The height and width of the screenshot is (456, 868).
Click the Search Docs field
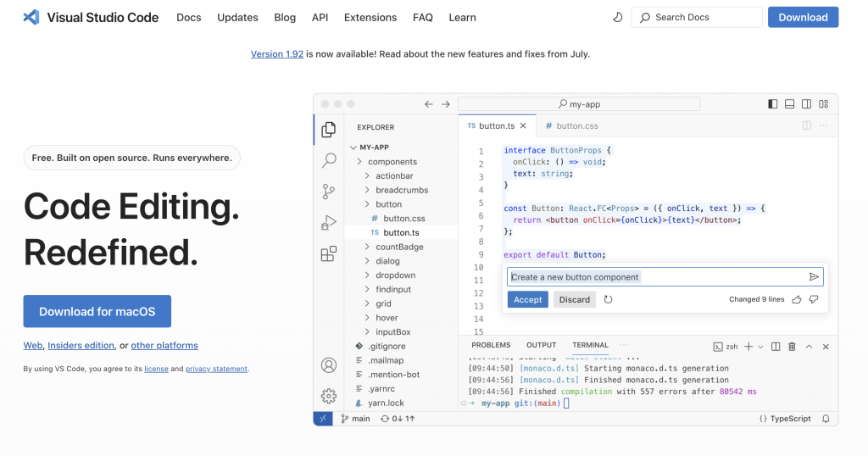tap(697, 17)
